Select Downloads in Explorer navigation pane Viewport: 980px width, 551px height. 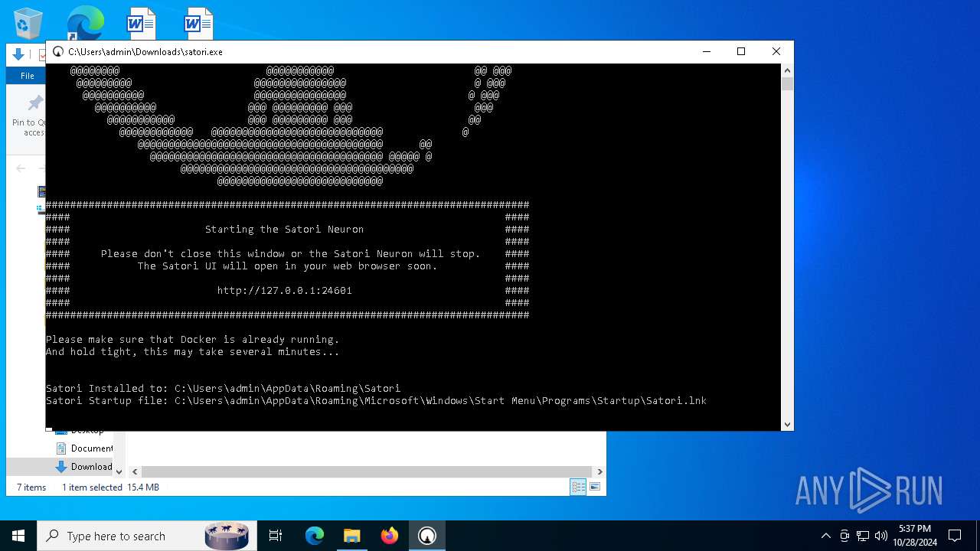tap(84, 467)
